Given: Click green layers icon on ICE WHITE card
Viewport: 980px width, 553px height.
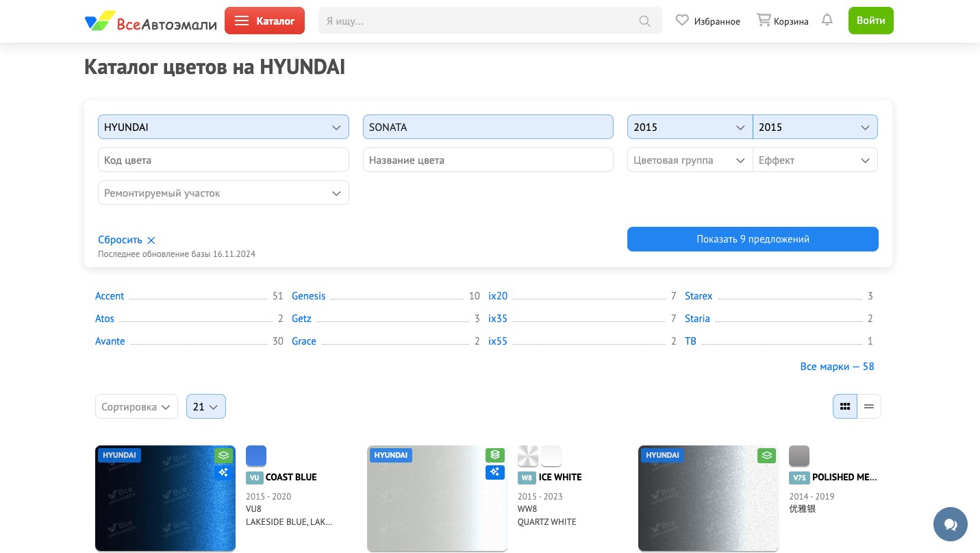Looking at the screenshot, I should (x=495, y=455).
